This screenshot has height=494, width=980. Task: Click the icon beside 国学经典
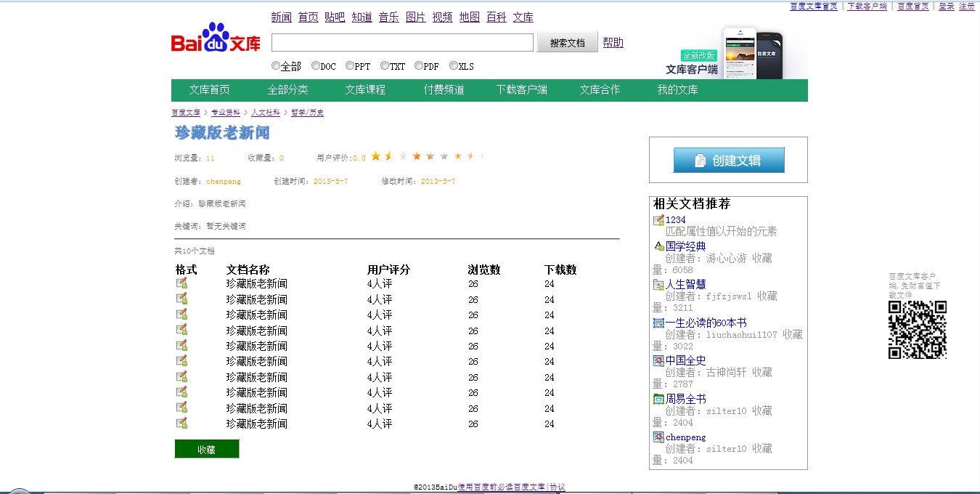(x=658, y=246)
